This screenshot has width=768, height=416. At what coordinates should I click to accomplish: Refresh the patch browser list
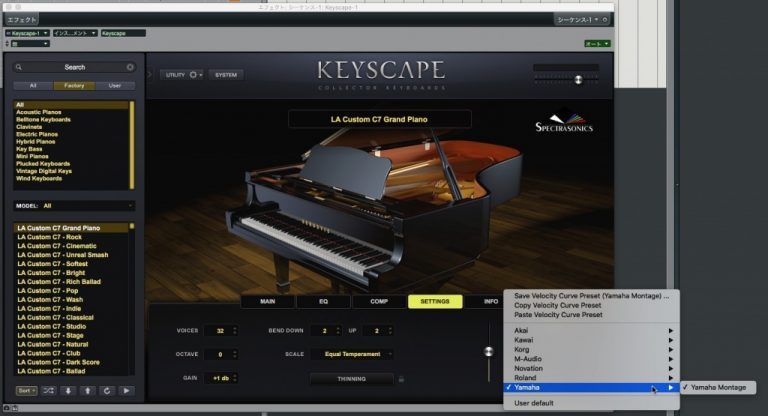click(107, 391)
